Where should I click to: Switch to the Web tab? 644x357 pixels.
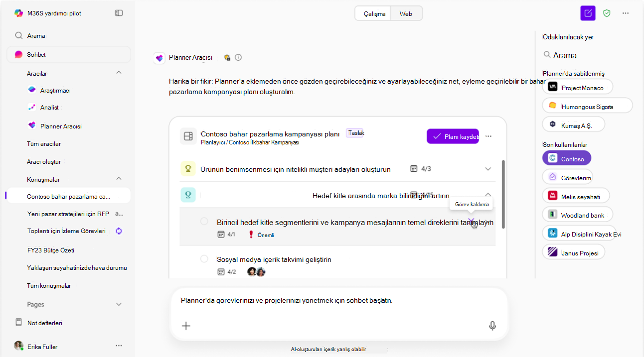(x=406, y=13)
